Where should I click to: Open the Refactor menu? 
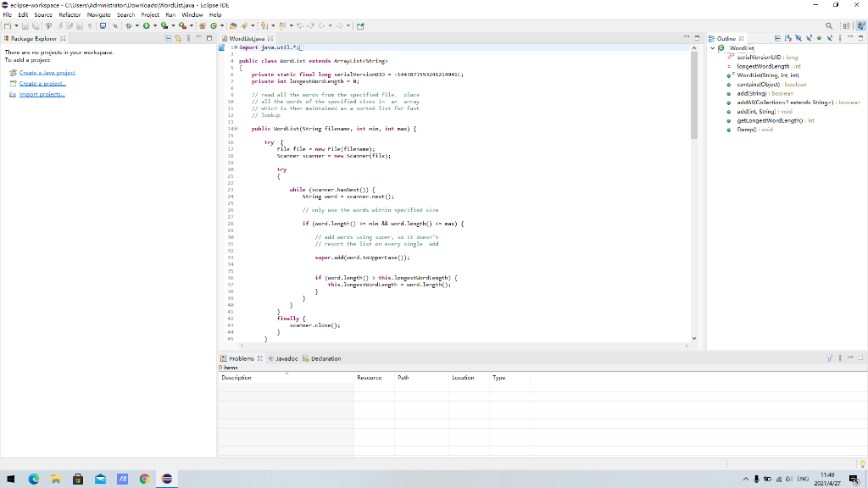tap(70, 14)
